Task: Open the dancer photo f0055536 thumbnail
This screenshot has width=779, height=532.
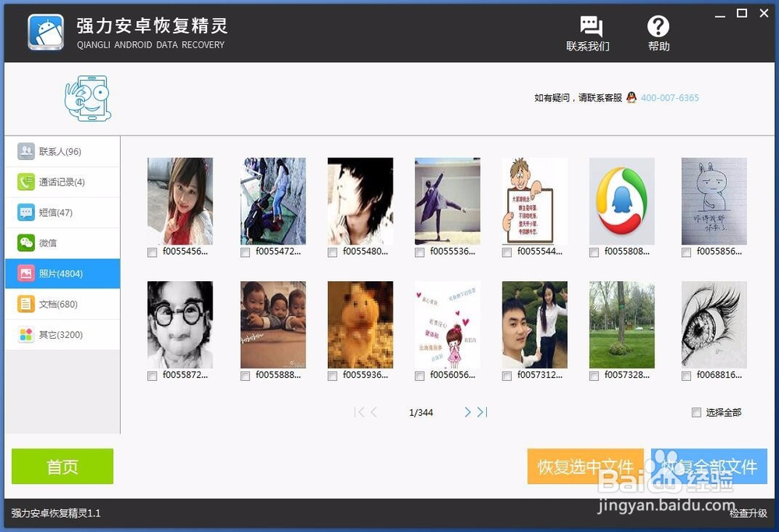Action: coord(448,201)
